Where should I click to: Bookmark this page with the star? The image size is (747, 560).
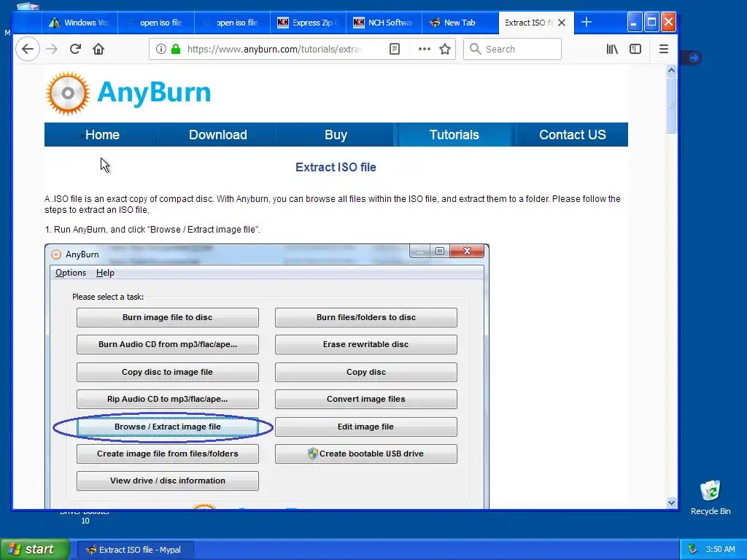445,49
